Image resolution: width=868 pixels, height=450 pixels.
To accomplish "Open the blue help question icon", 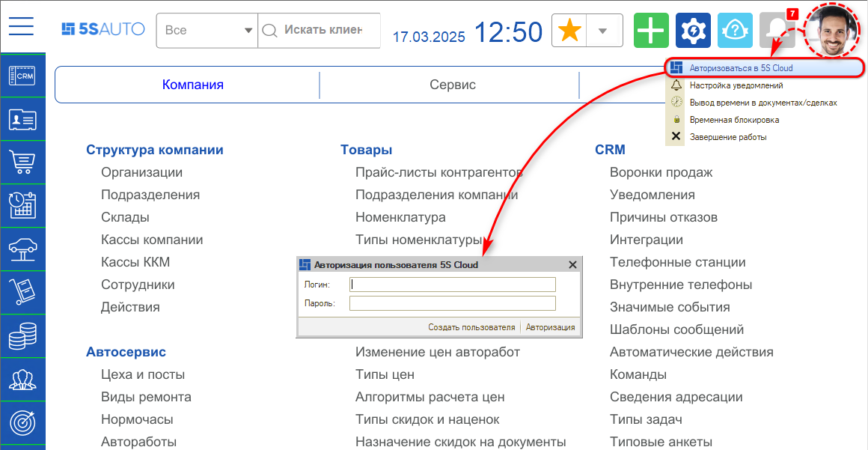I will point(735,30).
